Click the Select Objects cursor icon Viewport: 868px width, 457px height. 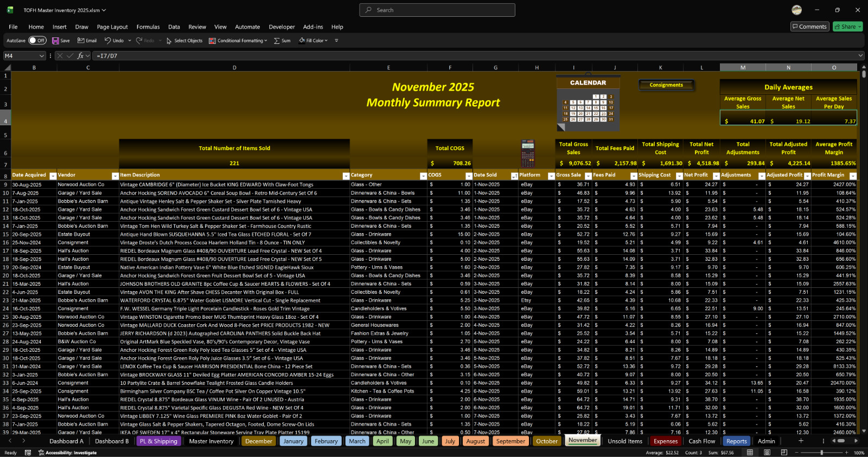click(169, 41)
